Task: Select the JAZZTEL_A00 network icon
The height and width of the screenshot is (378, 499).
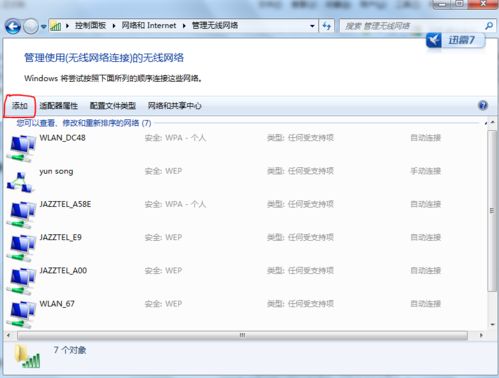Action: pos(21,281)
